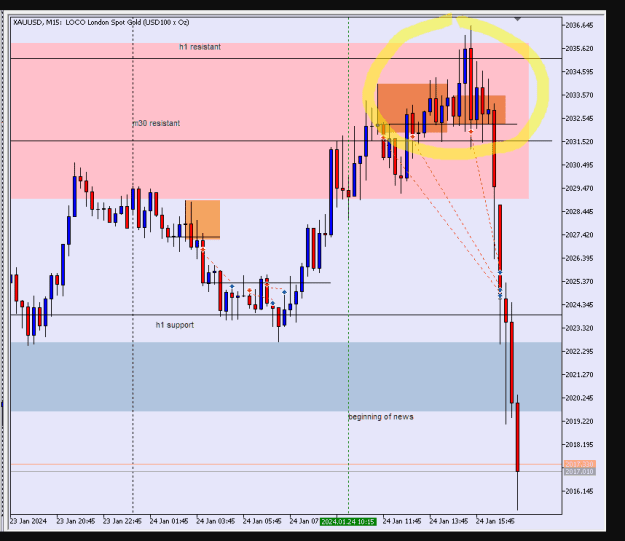Click price level 2023.320 on axis
Viewport: 625px width, 541px height.
579,328
